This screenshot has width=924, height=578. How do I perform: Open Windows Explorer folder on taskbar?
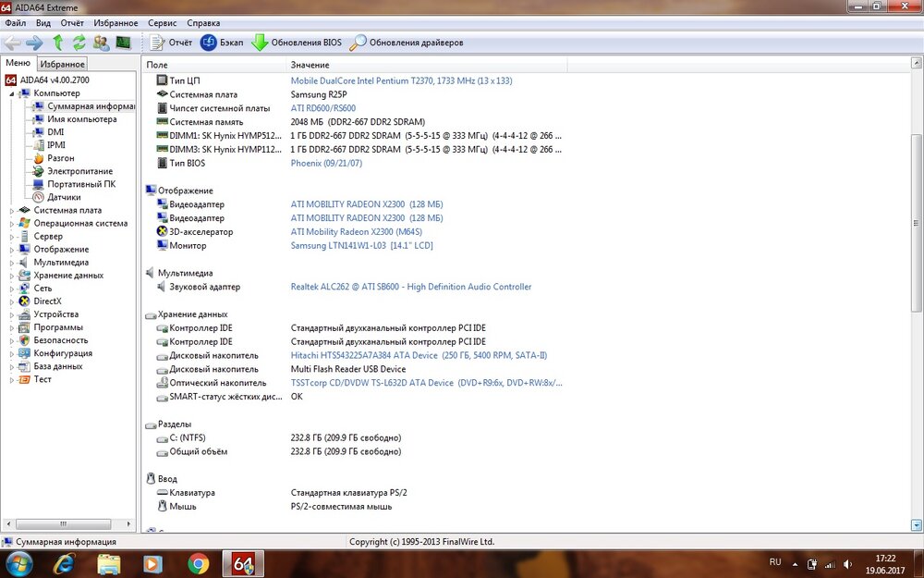pyautogui.click(x=108, y=564)
